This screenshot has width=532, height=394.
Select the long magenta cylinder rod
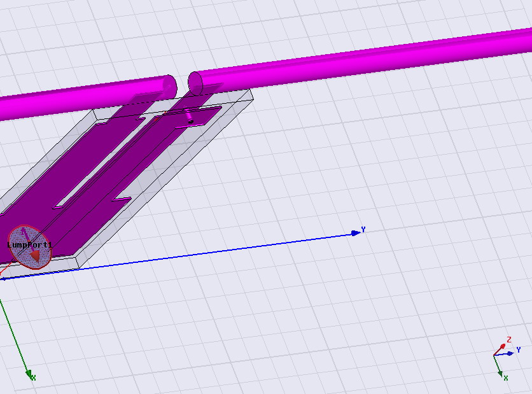click(360, 59)
